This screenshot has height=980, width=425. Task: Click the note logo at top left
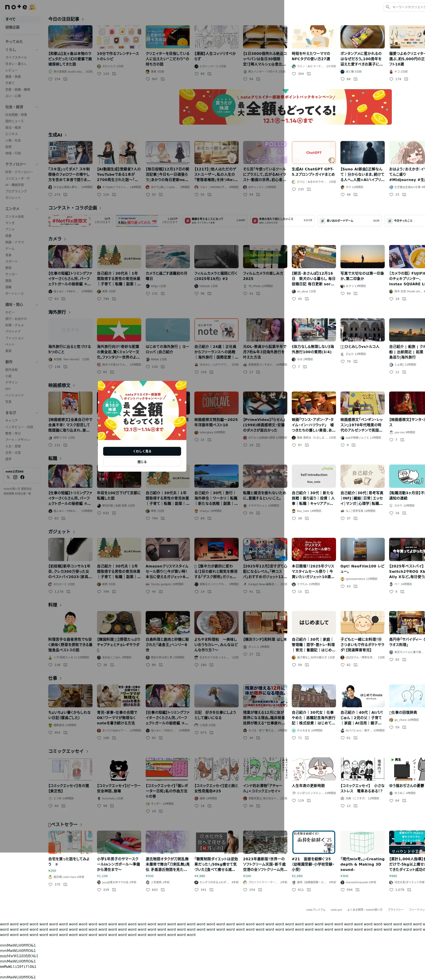coord(16,7)
